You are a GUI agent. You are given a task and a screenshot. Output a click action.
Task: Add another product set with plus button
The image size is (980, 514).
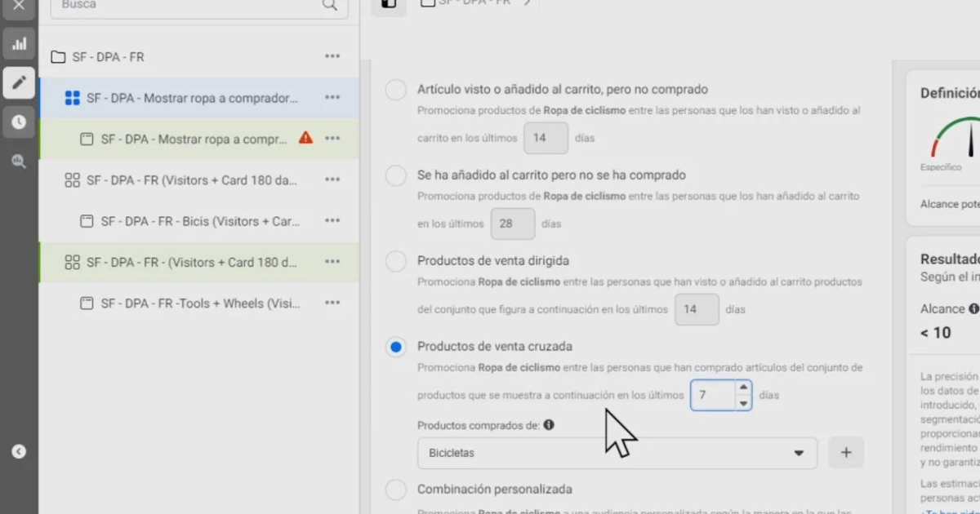846,453
